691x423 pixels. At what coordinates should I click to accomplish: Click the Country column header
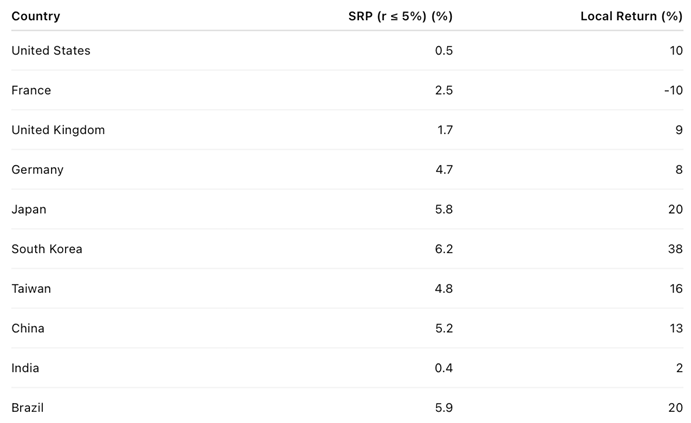pos(36,16)
